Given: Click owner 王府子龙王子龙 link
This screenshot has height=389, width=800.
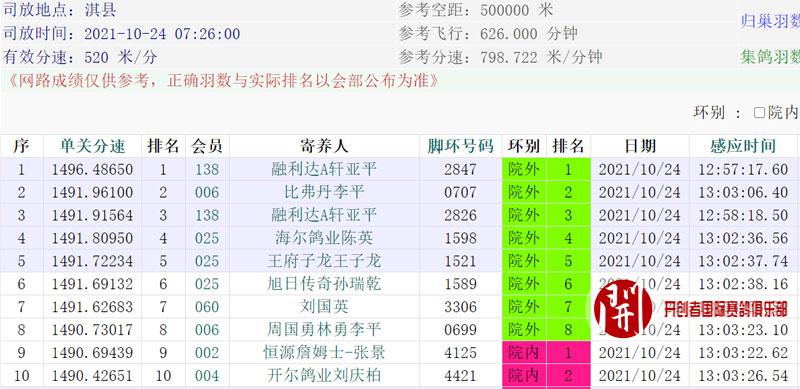Looking at the screenshot, I should click(324, 261).
